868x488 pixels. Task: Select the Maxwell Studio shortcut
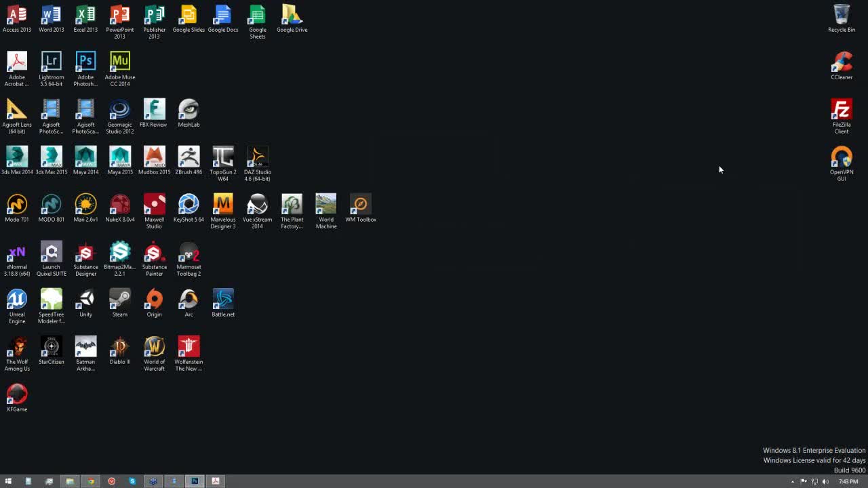coord(154,211)
